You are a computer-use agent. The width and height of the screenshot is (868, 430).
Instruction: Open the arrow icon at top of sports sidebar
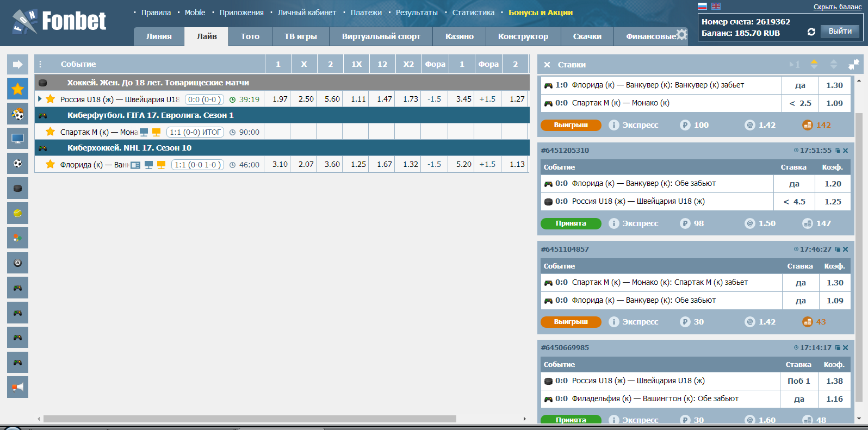pyautogui.click(x=17, y=65)
